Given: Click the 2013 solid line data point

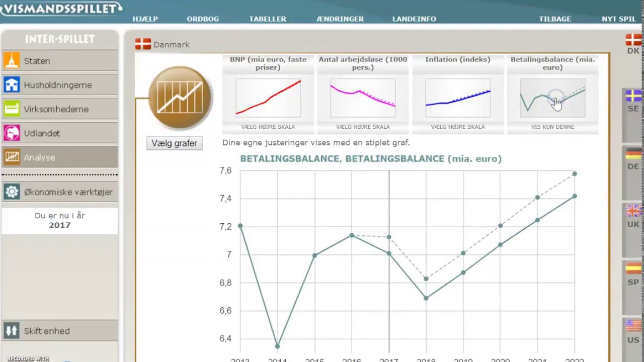Looking at the screenshot, I should tap(240, 226).
